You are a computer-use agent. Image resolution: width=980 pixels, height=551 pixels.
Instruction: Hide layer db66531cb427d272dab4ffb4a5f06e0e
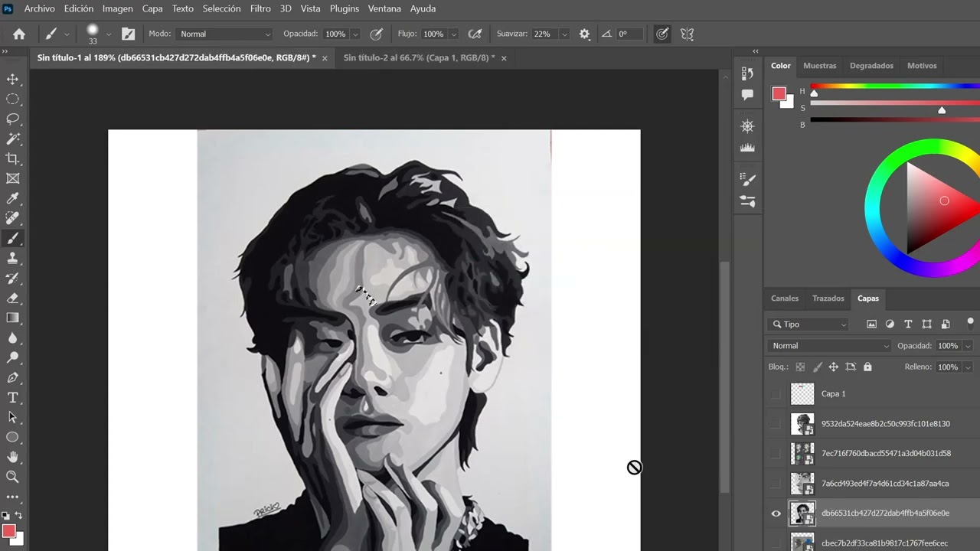click(x=776, y=514)
